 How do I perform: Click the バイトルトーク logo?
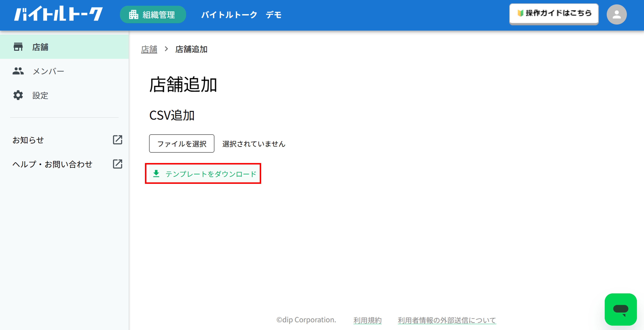(x=58, y=14)
